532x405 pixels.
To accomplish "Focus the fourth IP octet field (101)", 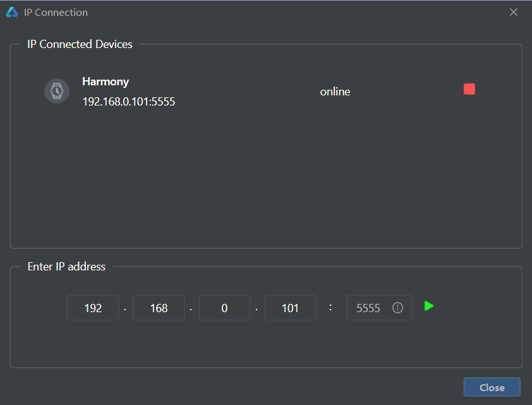I will tap(291, 308).
